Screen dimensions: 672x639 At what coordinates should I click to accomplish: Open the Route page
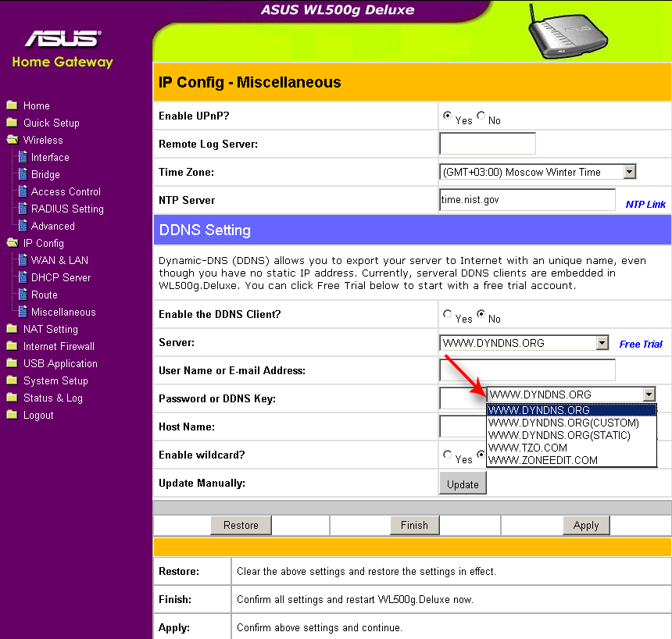[44, 295]
